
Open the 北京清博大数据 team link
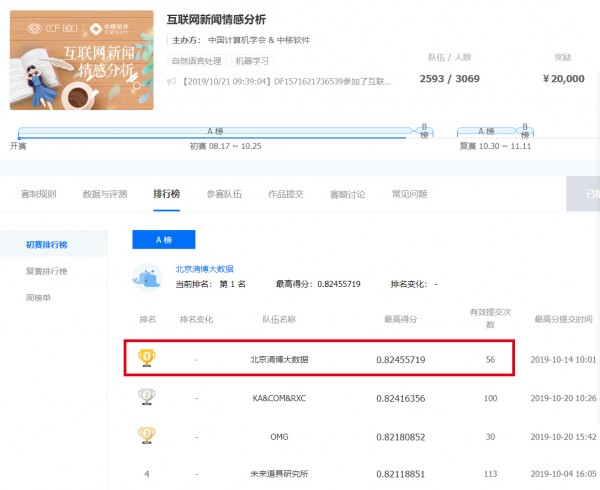pos(204,269)
